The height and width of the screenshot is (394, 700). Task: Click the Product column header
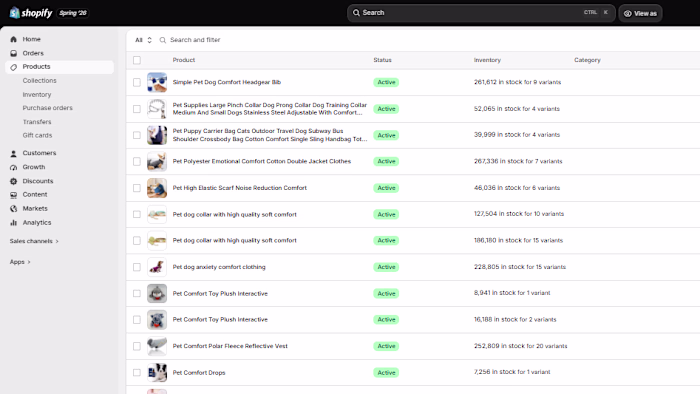[x=184, y=60]
